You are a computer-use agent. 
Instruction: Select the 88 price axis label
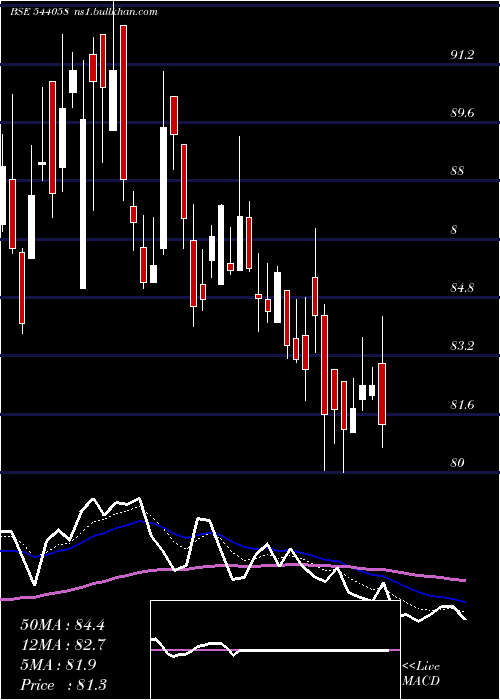tap(459, 171)
